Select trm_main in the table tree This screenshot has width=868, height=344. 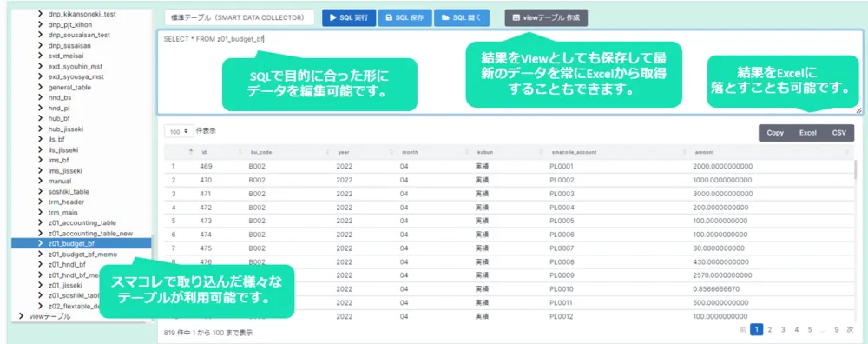pos(62,212)
